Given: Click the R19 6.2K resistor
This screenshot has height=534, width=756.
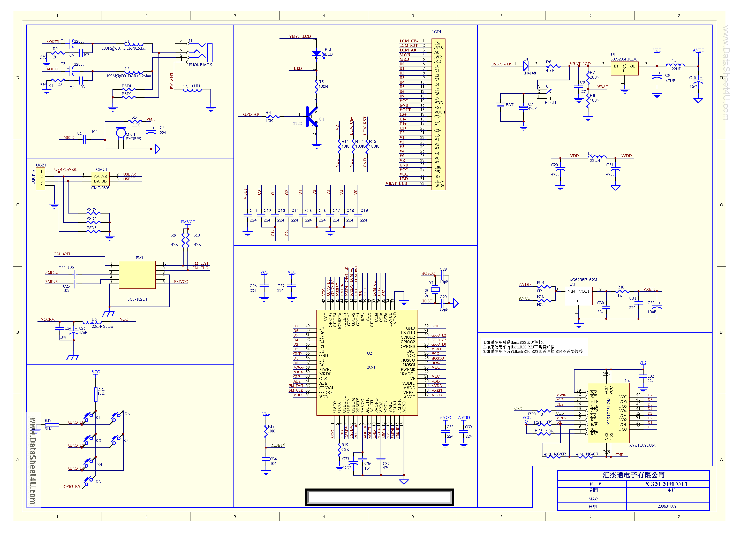Looking at the screenshot, I should tap(339, 449).
